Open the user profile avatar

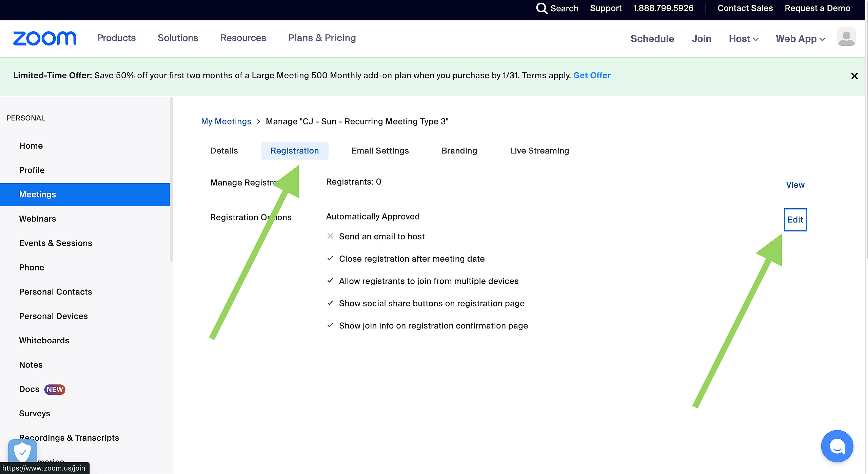[846, 37]
